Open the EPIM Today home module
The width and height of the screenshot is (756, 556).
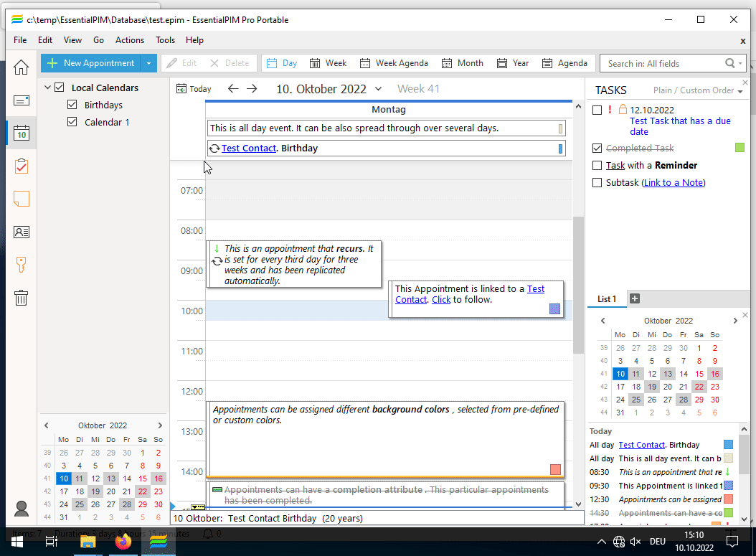pyautogui.click(x=21, y=67)
